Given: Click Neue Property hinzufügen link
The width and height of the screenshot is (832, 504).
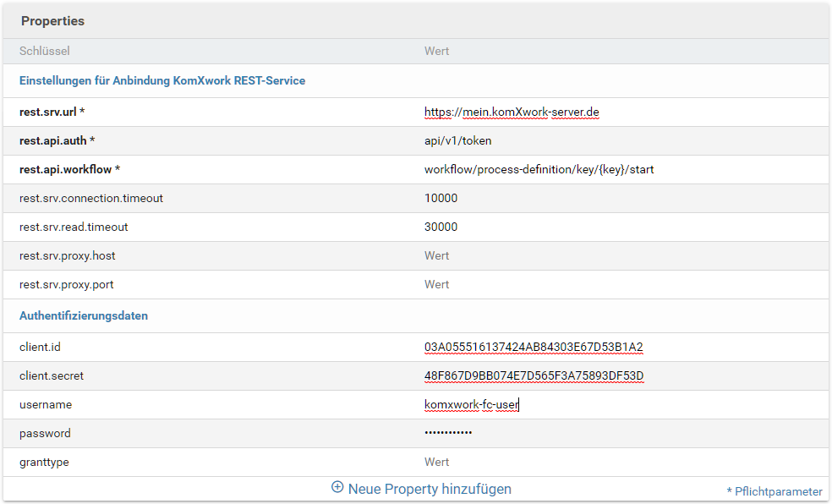Looking at the screenshot, I should pyautogui.click(x=429, y=489).
